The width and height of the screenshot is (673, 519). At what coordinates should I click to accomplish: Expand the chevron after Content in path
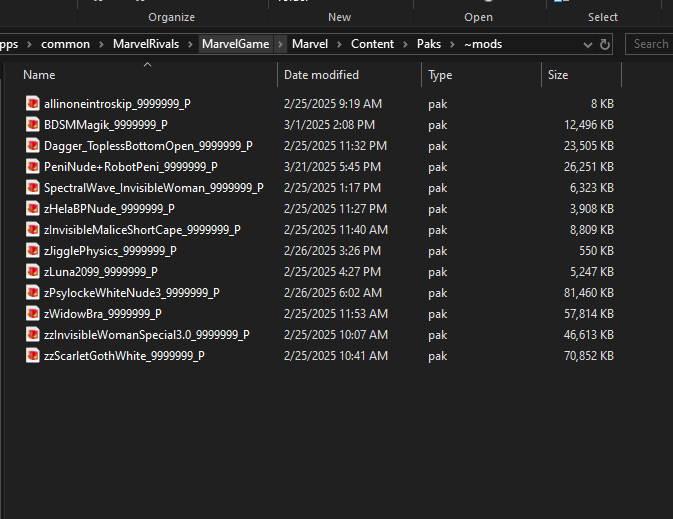[405, 44]
